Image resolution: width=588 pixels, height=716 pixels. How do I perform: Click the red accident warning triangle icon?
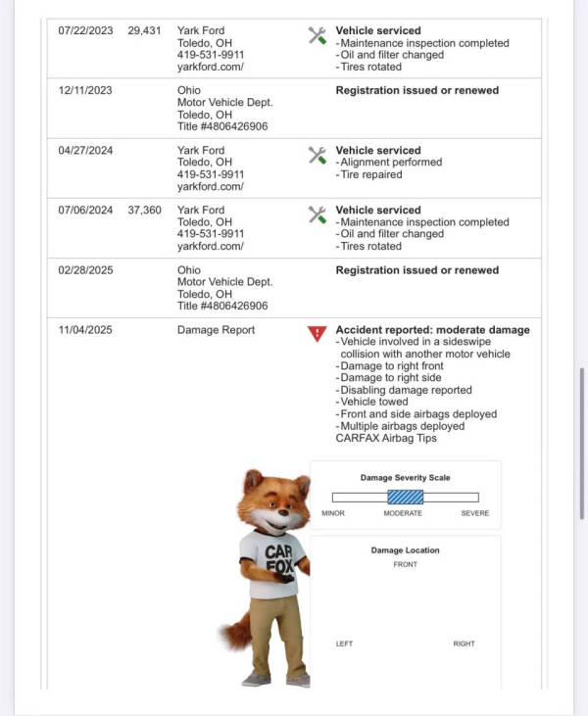coord(318,334)
